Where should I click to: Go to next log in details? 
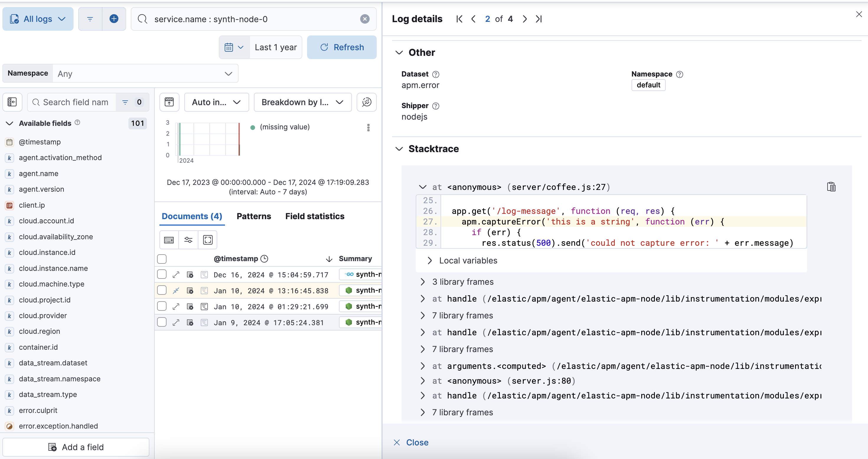click(525, 19)
